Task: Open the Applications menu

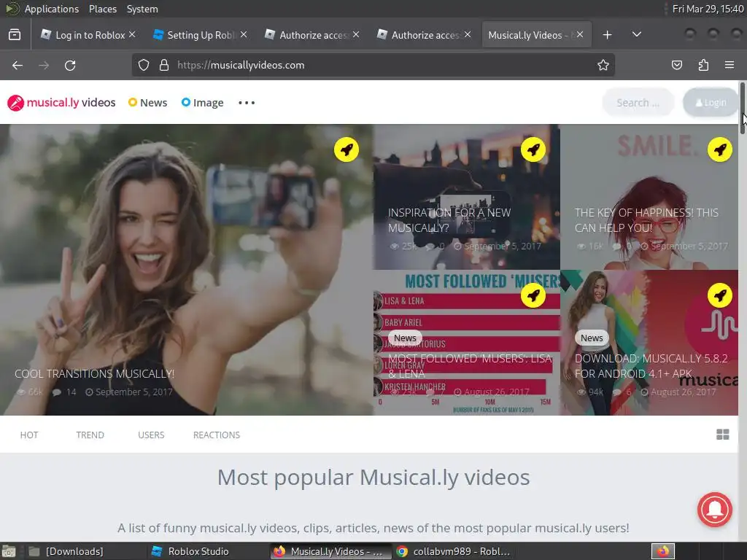Action: pos(52,9)
